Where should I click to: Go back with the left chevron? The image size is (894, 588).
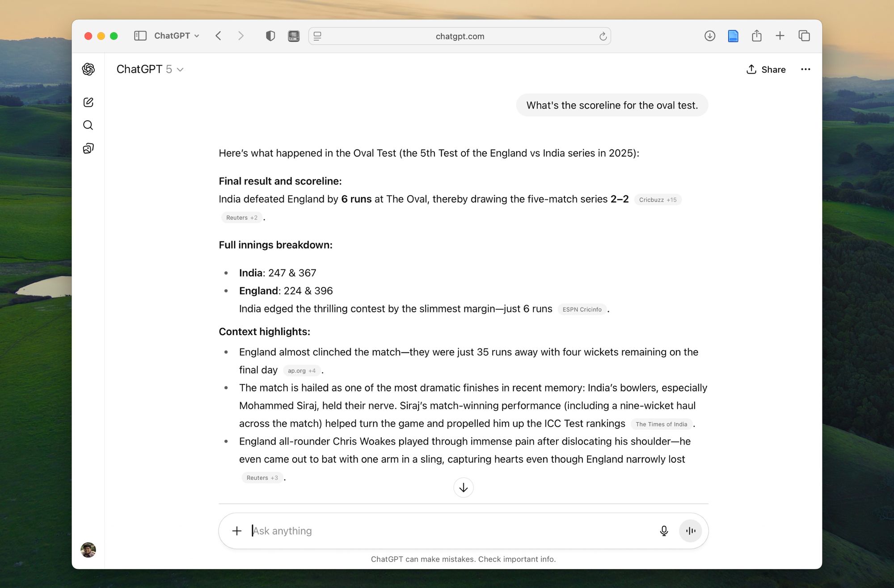tap(218, 36)
